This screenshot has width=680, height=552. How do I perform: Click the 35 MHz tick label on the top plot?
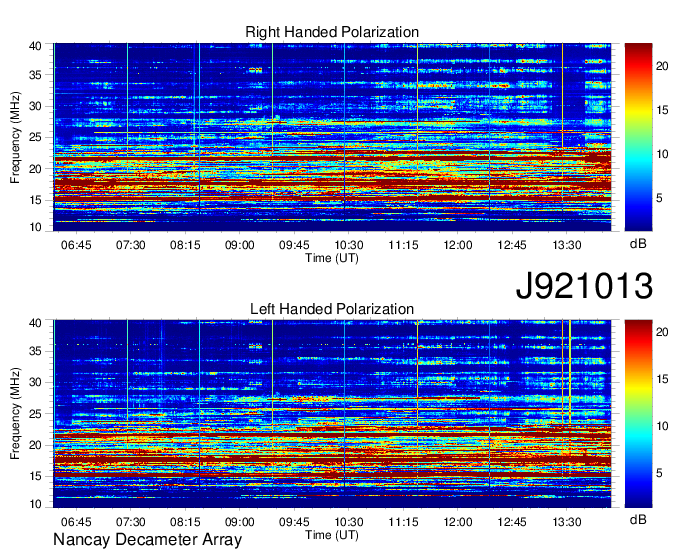coord(35,75)
